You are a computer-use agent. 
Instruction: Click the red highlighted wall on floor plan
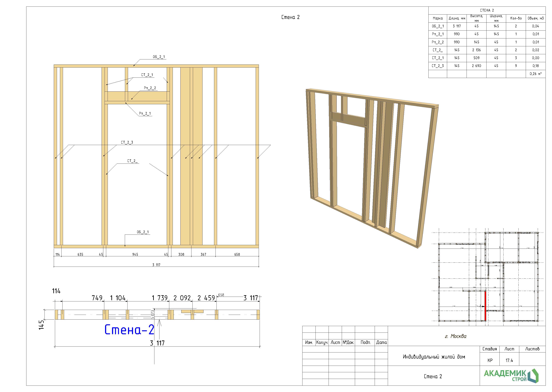click(485, 306)
